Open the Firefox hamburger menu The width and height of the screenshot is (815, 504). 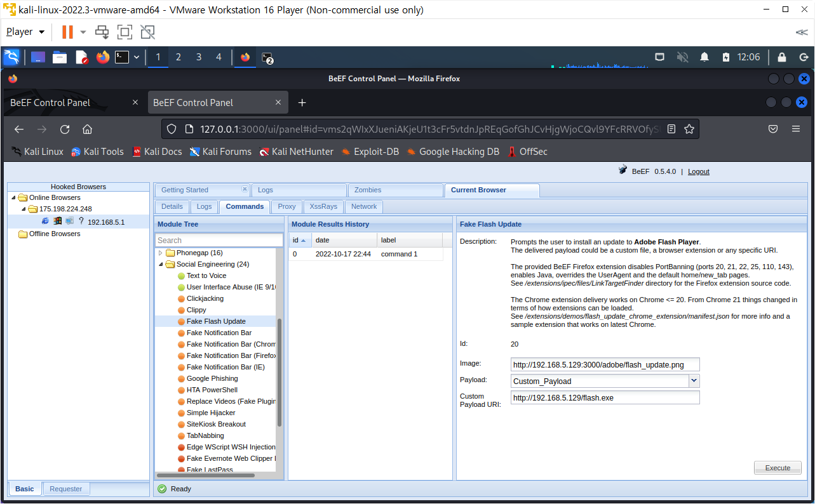click(x=796, y=129)
